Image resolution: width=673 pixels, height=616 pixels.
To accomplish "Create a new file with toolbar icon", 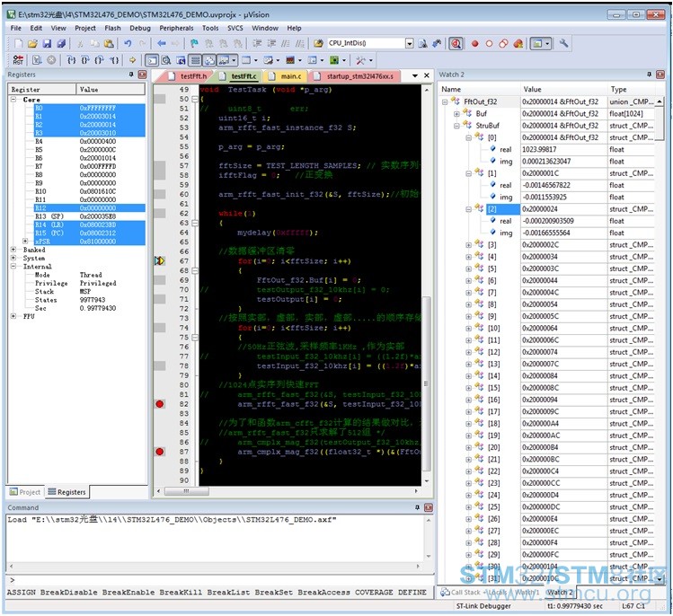I will (x=18, y=44).
